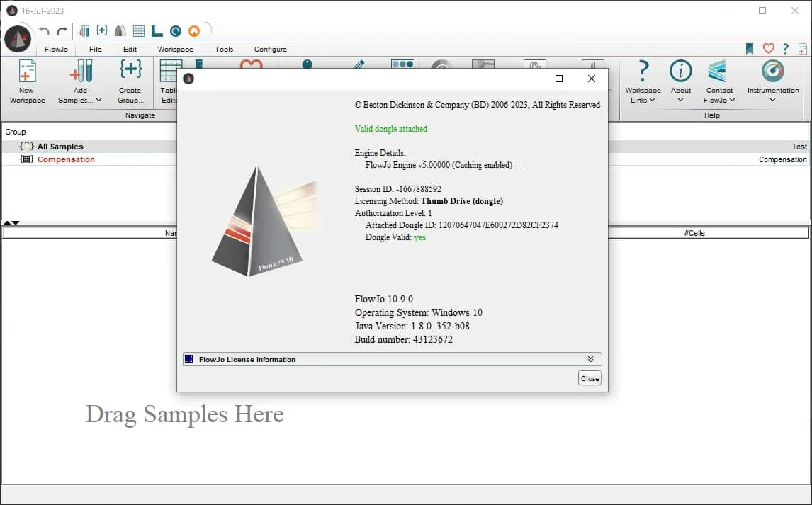Open the Configure menu tab

[x=271, y=49]
